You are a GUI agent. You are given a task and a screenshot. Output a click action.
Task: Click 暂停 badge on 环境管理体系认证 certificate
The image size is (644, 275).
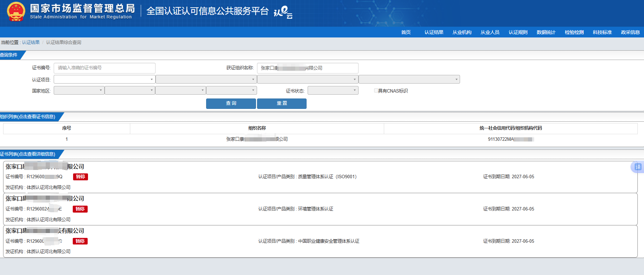80,209
